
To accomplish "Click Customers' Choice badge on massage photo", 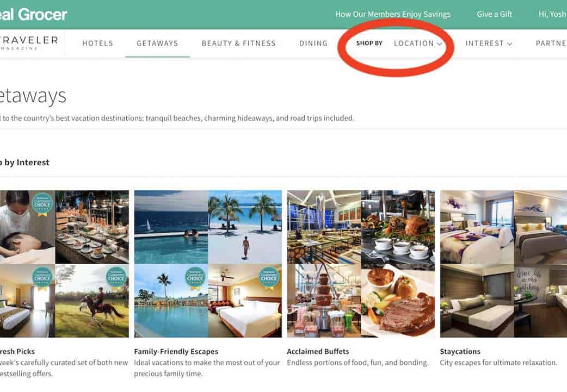I will tap(42, 204).
